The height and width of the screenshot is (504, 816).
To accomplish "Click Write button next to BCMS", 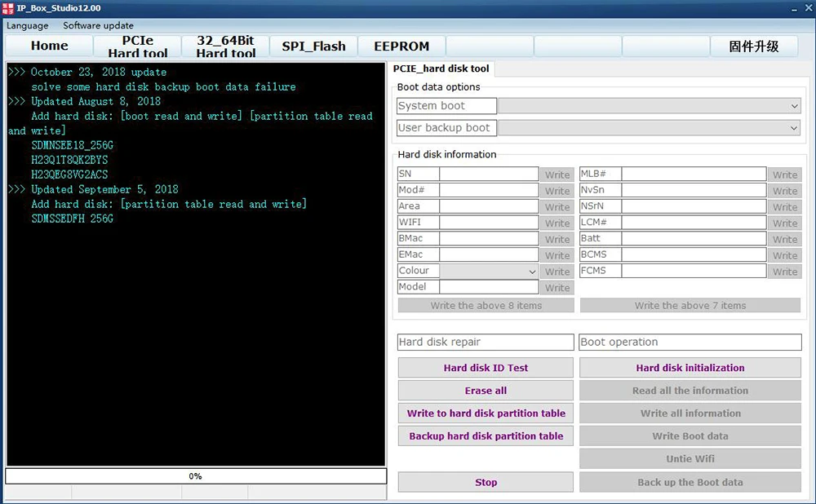I will [x=785, y=255].
